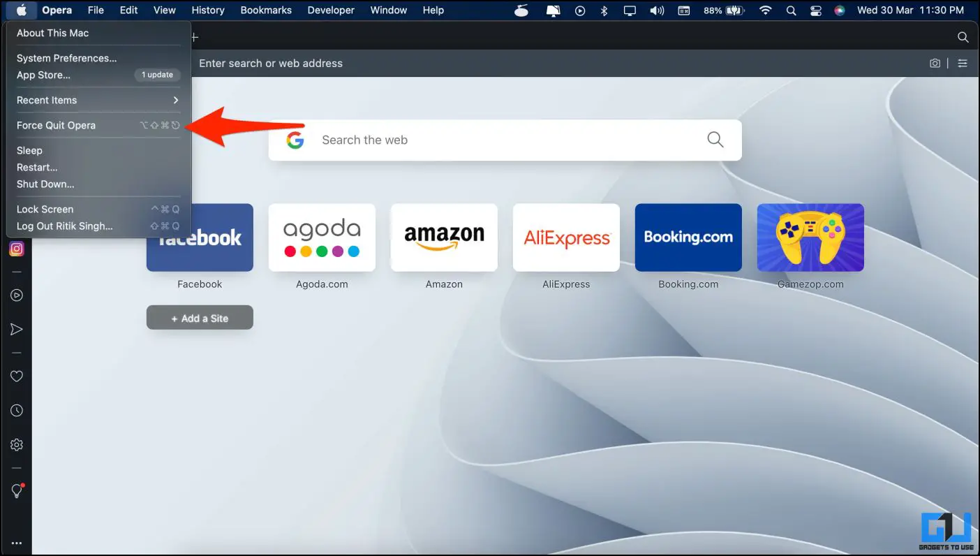Open Control Center in the menu bar
Viewport: 980px width, 556px height.
coord(815,10)
